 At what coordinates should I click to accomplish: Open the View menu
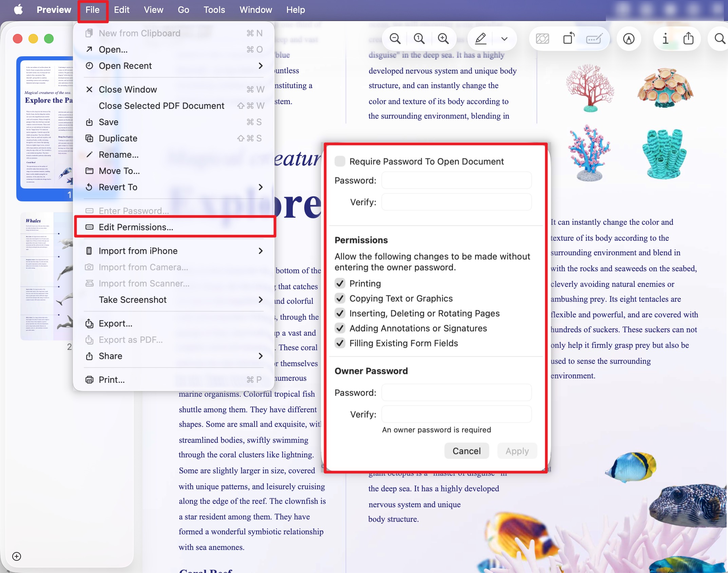[x=153, y=9]
